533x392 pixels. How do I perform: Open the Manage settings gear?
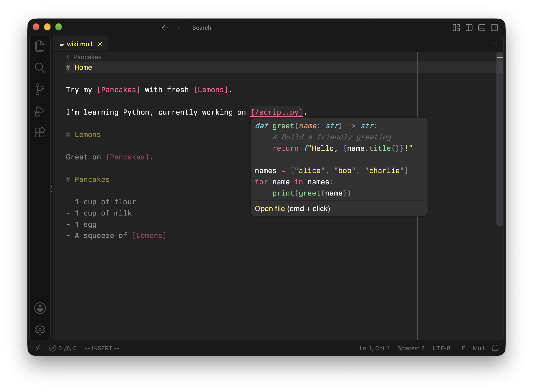click(x=40, y=330)
